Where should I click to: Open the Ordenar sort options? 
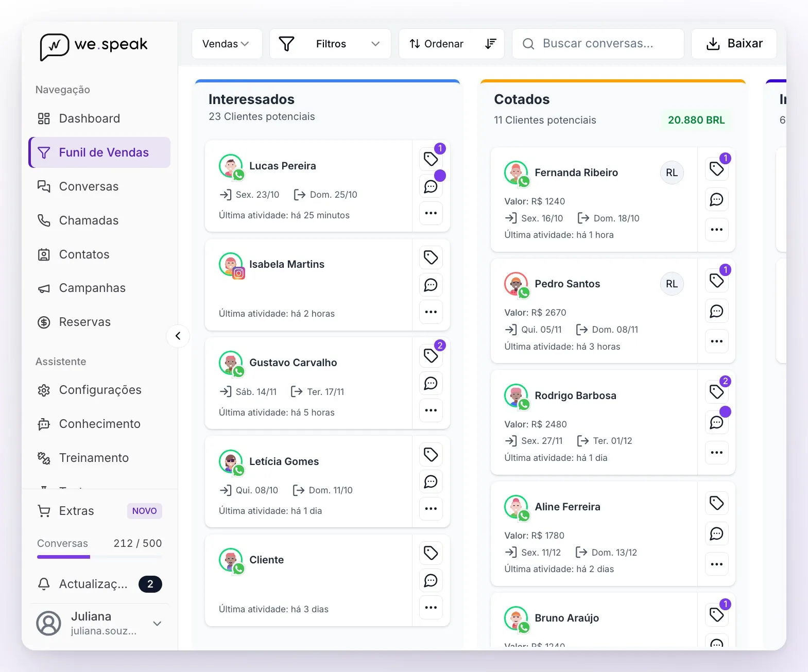pyautogui.click(x=436, y=44)
